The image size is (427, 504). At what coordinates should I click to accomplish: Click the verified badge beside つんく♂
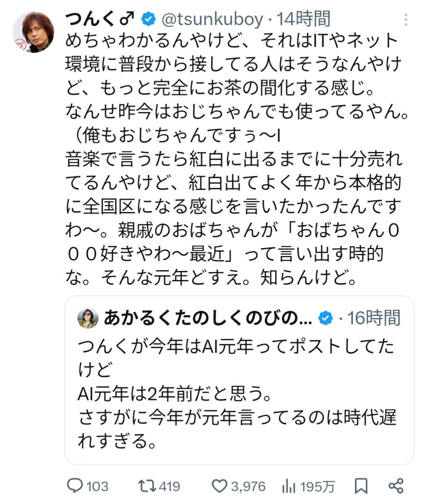[x=148, y=19]
